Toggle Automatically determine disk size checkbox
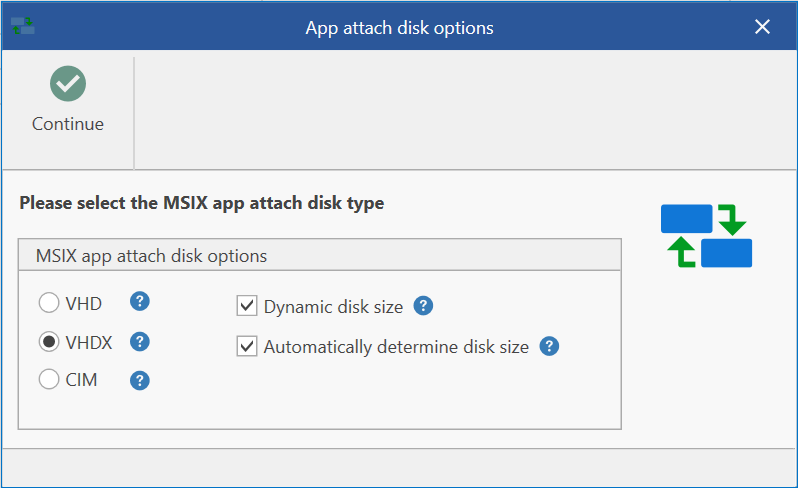Viewport: 798px width, 488px height. 247,347
